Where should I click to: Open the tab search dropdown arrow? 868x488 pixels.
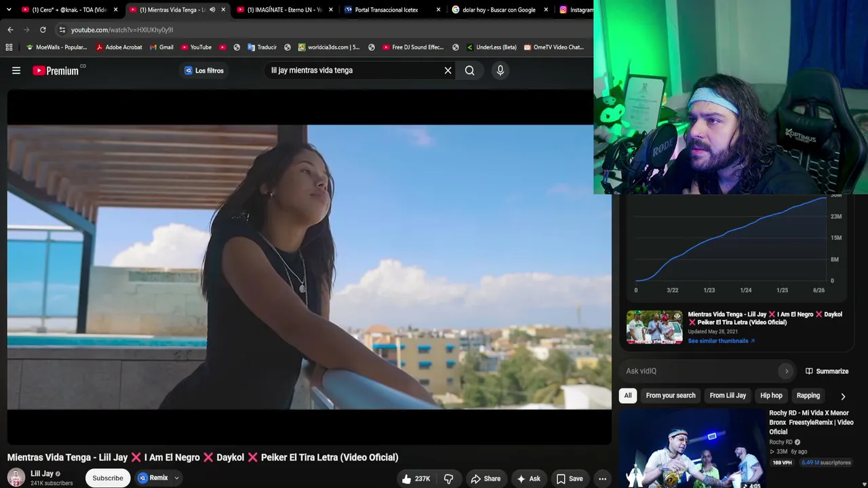pyautogui.click(x=8, y=9)
